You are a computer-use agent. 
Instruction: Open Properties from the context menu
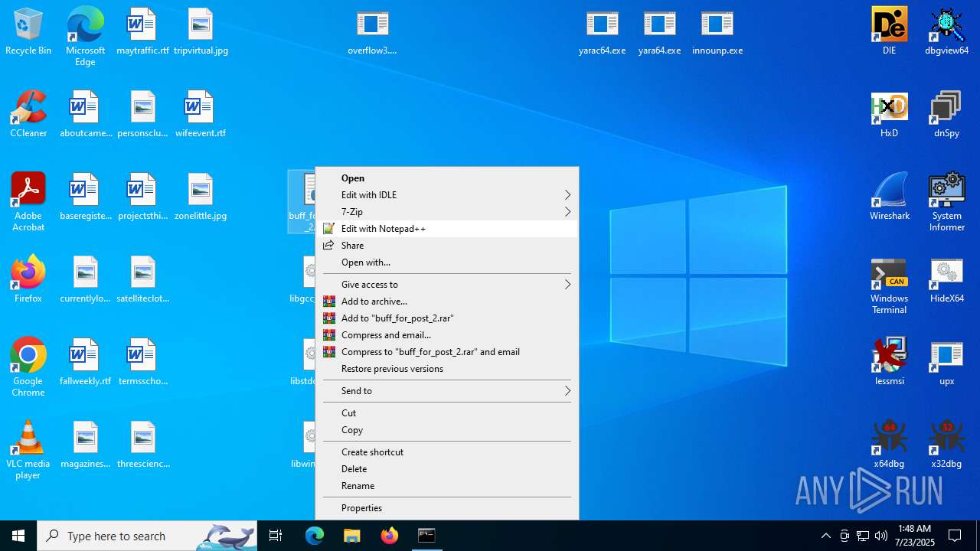click(447, 508)
